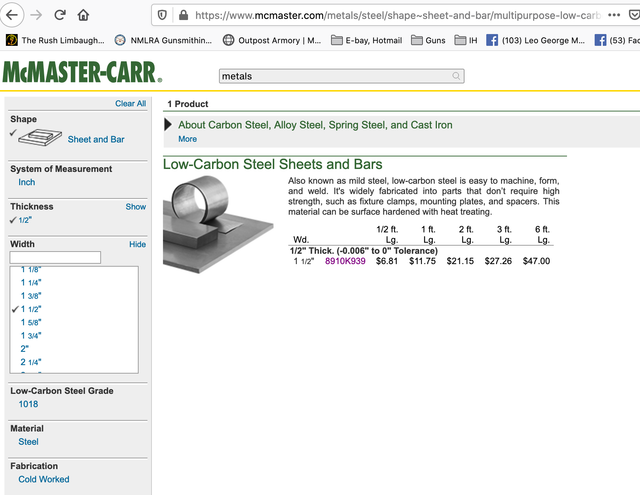
Task: Click the Low-Carbon Steel Sheets and Bars heading
Action: pyautogui.click(x=273, y=164)
